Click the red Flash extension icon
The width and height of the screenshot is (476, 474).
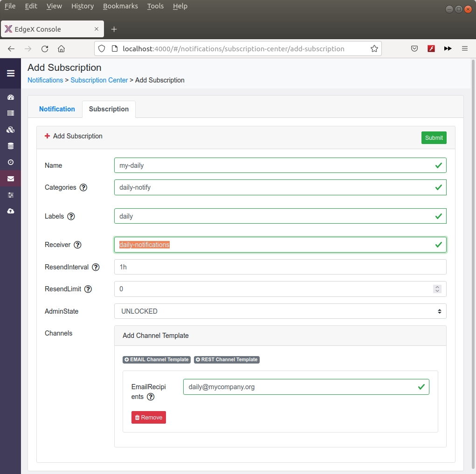(x=431, y=48)
